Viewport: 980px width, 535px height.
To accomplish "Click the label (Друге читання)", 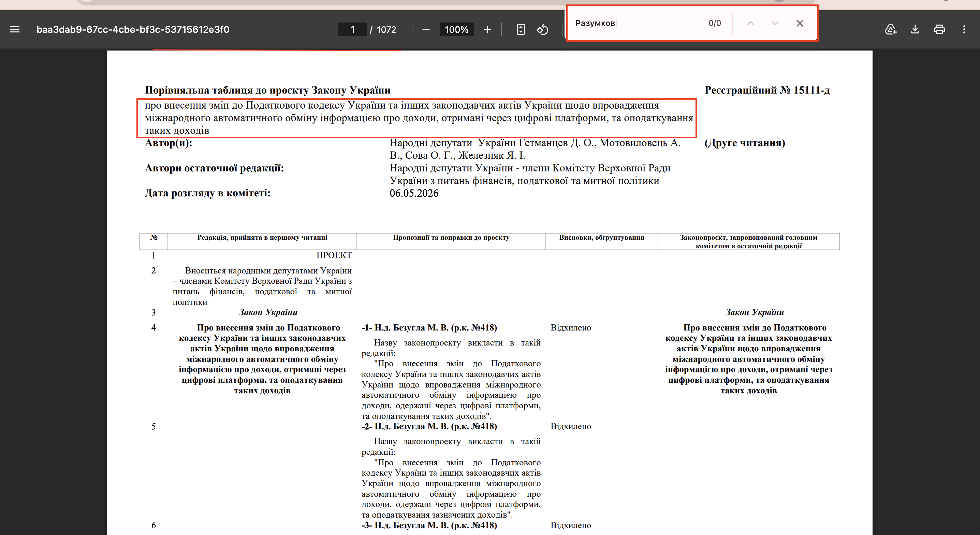I will (x=745, y=143).
